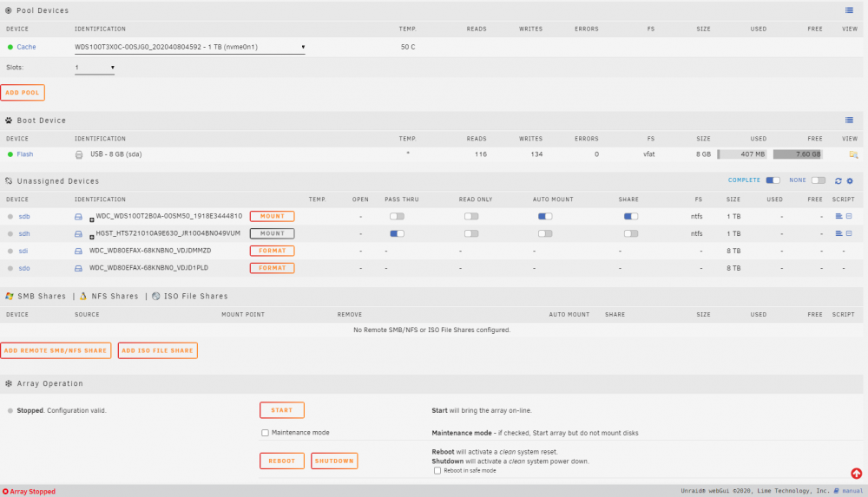Open Unassigned Devices settings gear
Image resolution: width=868 pixels, height=497 pixels.
[x=850, y=181]
